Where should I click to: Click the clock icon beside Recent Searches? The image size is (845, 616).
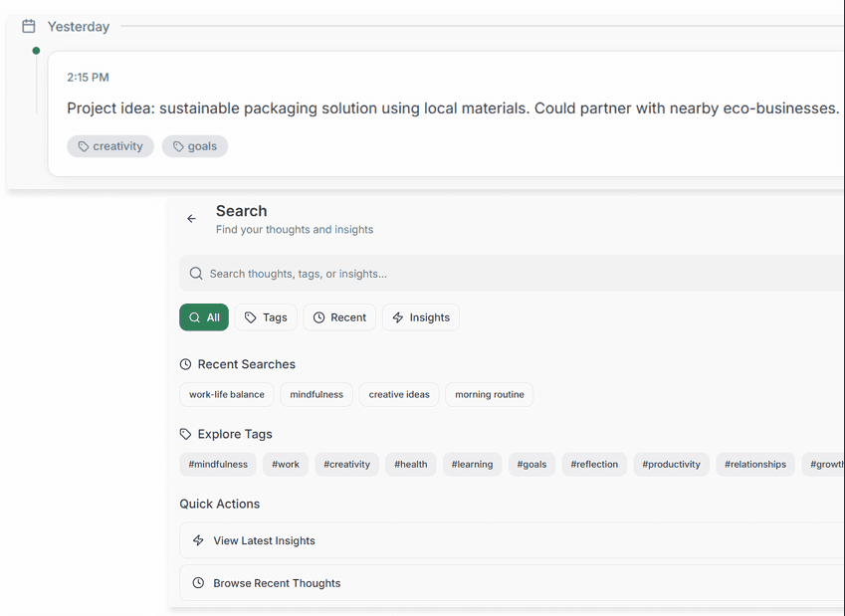(x=185, y=364)
